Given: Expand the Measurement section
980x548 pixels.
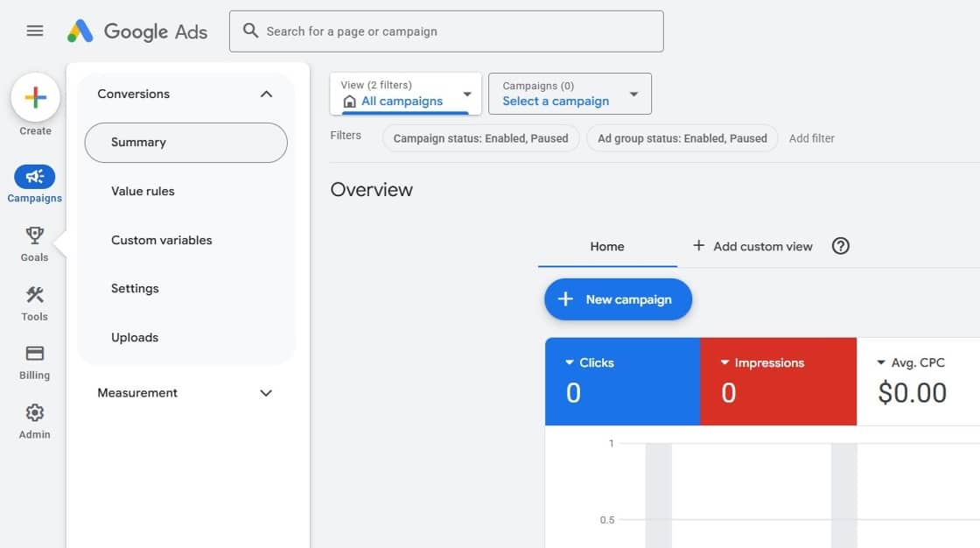Looking at the screenshot, I should click(x=266, y=393).
